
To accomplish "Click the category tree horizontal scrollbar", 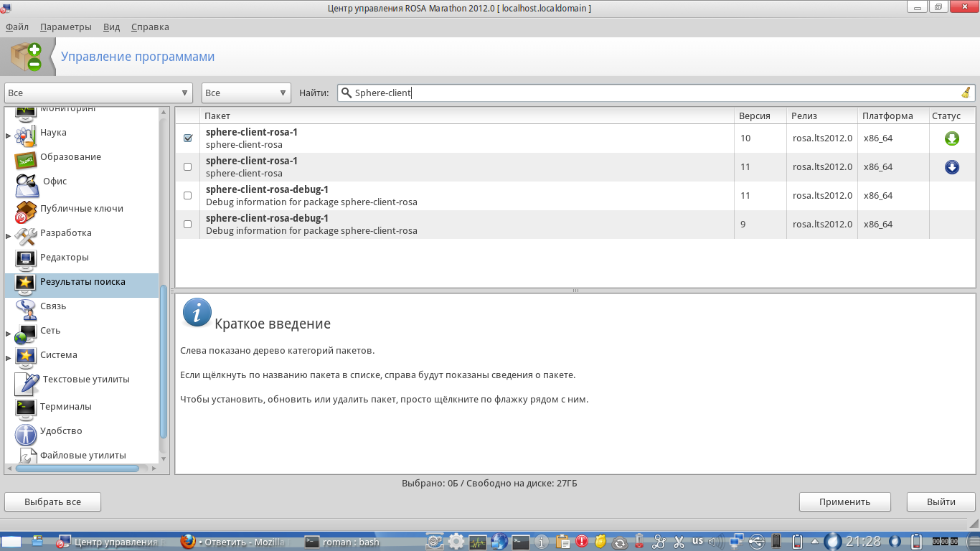I will tap(77, 468).
